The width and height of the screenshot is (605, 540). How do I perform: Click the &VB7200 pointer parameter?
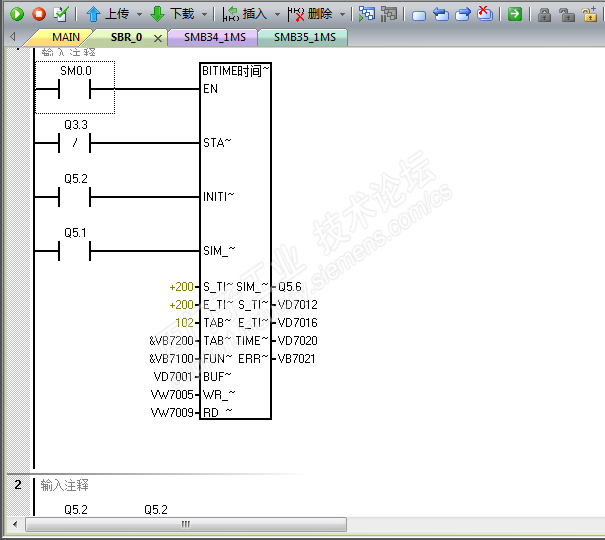pos(171,341)
